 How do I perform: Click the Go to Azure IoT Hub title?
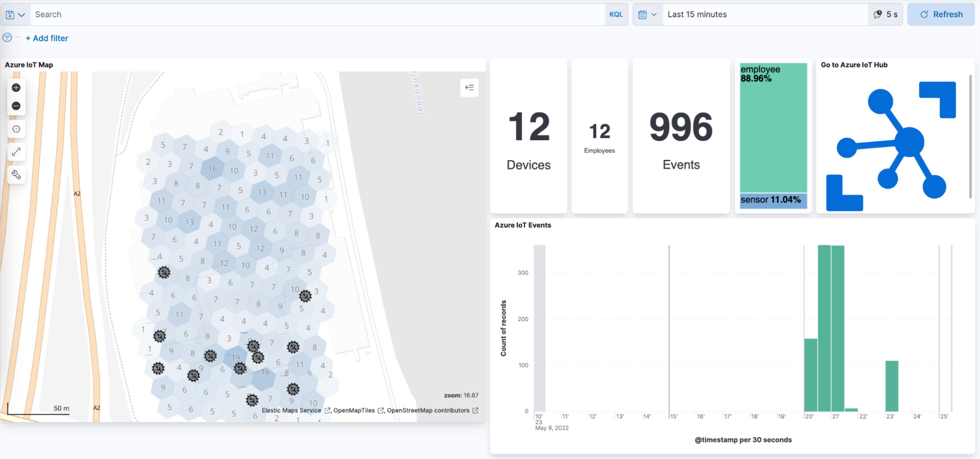point(854,65)
